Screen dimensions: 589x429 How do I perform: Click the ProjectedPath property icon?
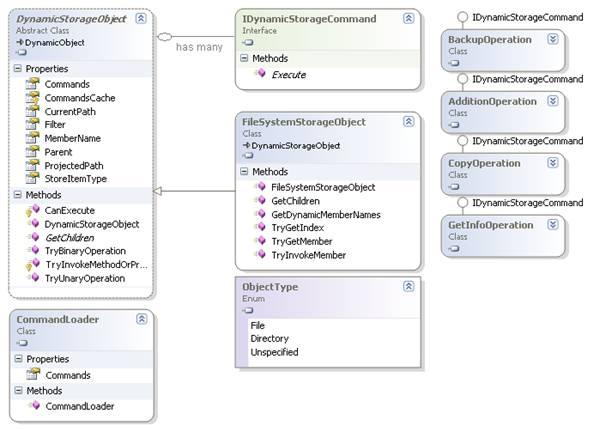tap(32, 165)
